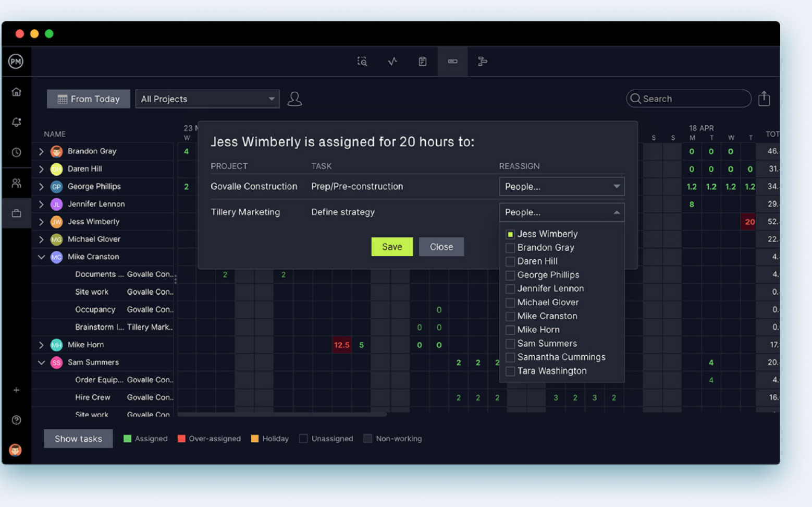
Task: Click the briefcase workload icon in sidebar
Action: click(x=16, y=213)
